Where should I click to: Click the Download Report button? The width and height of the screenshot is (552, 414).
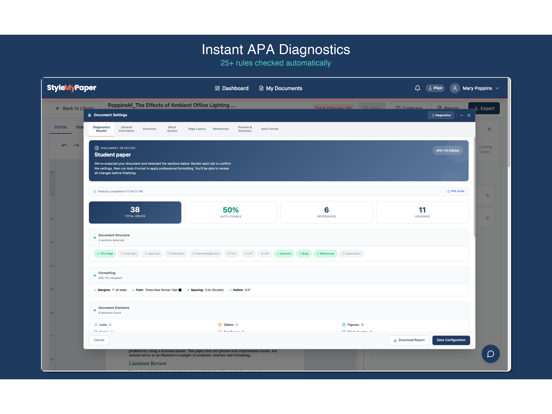(409, 340)
